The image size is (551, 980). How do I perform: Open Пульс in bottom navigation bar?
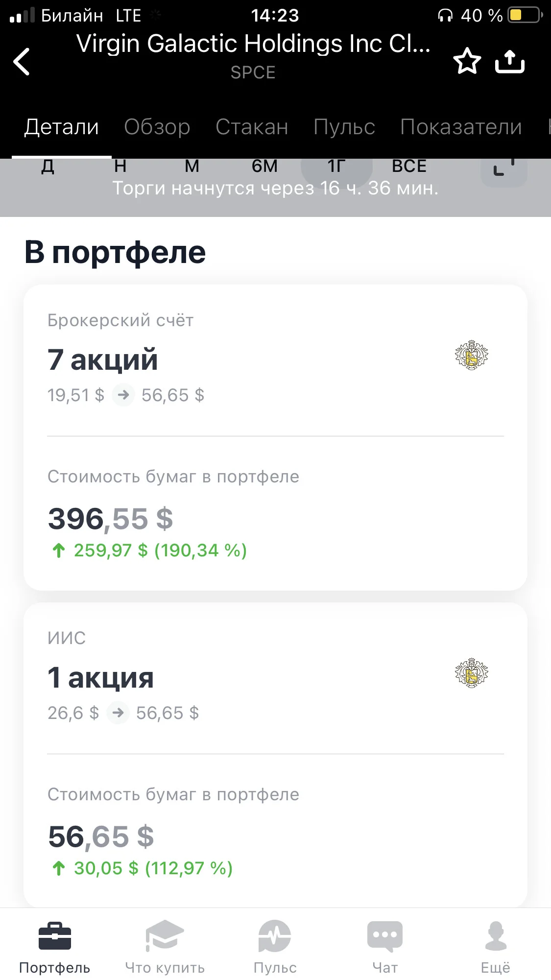point(275,947)
